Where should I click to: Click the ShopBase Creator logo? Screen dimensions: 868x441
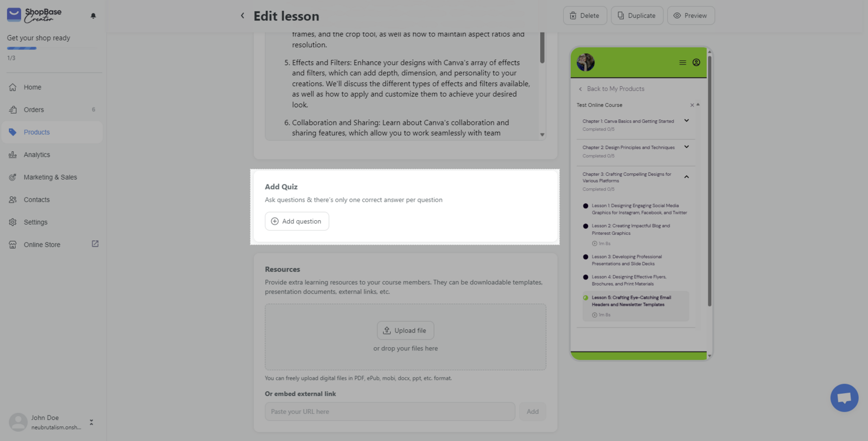point(34,15)
